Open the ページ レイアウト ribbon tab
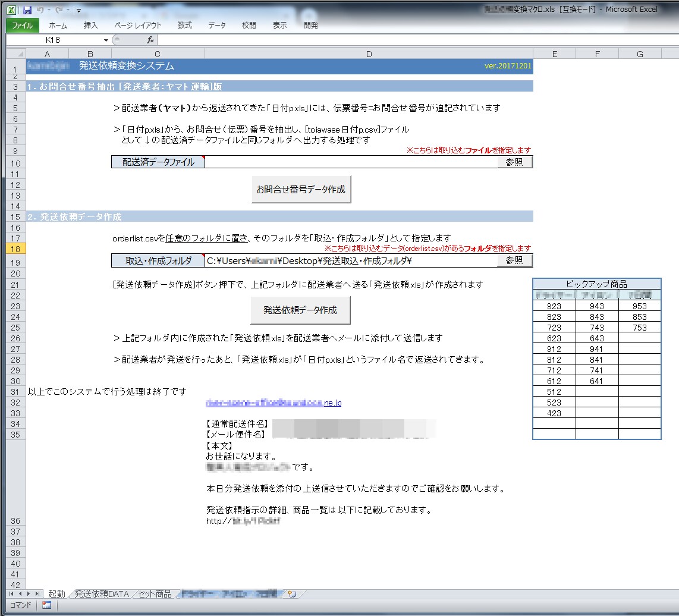The height and width of the screenshot is (616, 679). click(x=138, y=26)
